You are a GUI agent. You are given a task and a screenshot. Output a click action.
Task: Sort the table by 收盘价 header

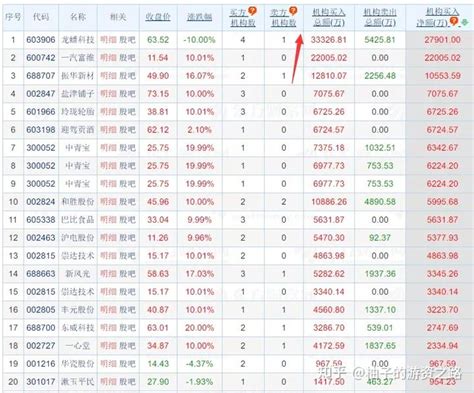tap(158, 16)
